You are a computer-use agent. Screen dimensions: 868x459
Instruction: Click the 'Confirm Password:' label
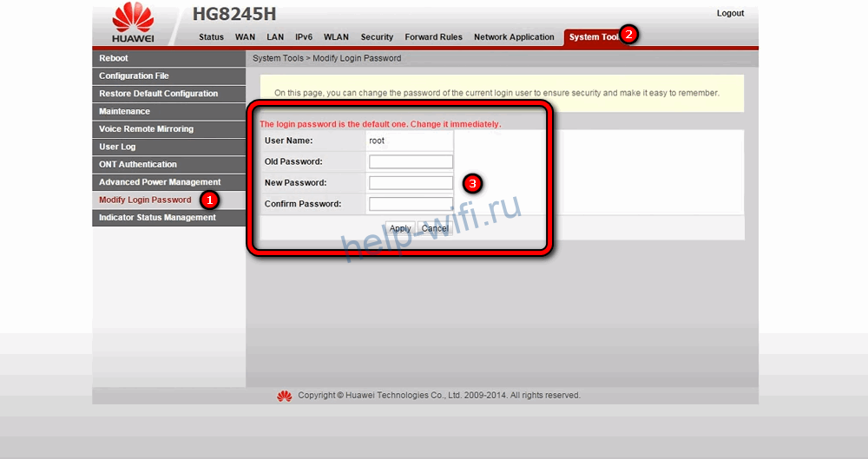pyautogui.click(x=303, y=204)
